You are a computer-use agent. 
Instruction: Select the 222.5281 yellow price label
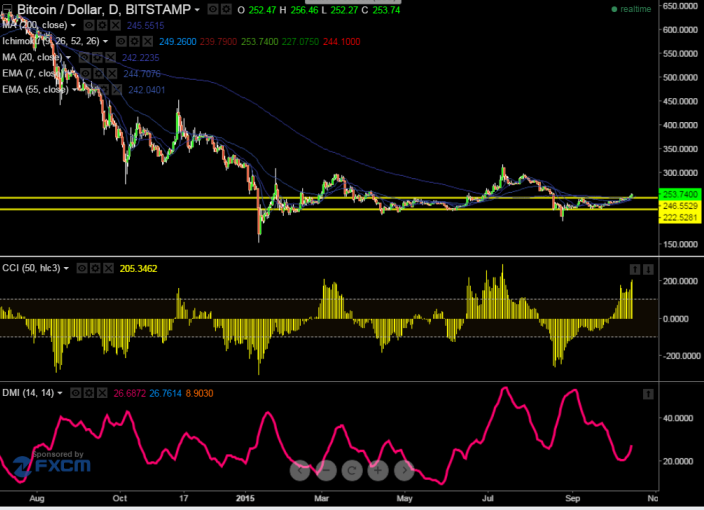pos(680,218)
